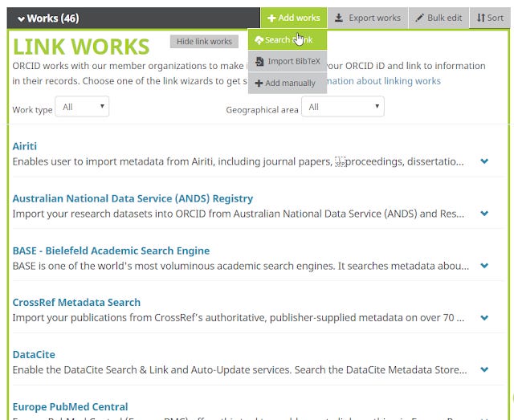Click the file icon beside Import BibTeX
The width and height of the screenshot is (514, 420).
259,61
